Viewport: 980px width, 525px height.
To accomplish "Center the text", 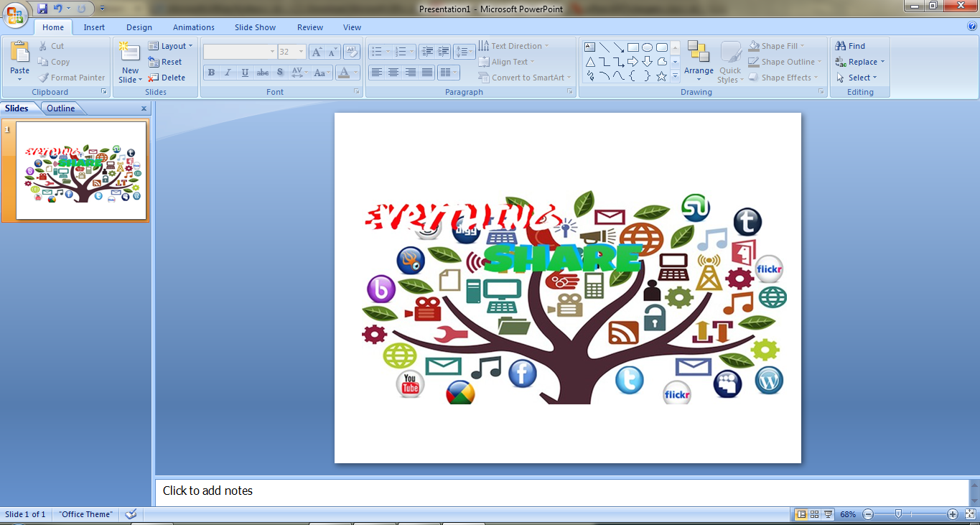I will (393, 73).
